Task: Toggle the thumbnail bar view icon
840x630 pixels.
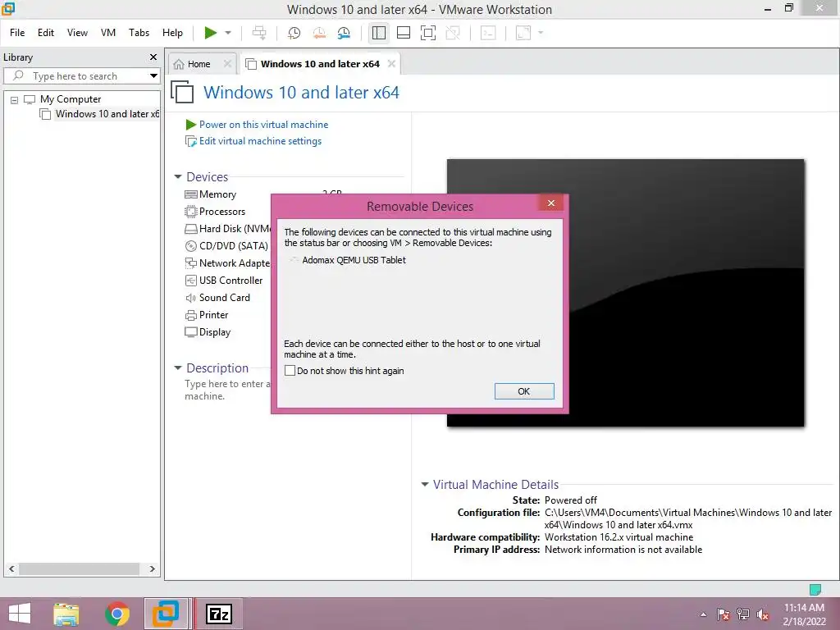Action: pos(404,33)
